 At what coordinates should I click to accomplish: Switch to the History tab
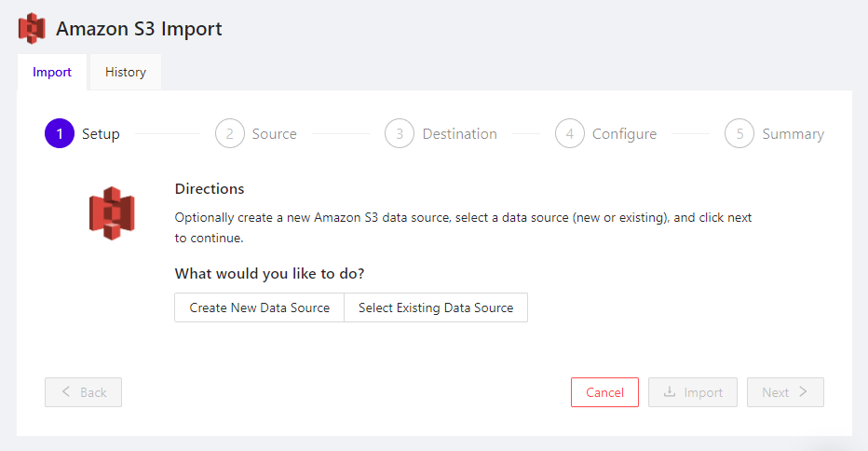125,72
